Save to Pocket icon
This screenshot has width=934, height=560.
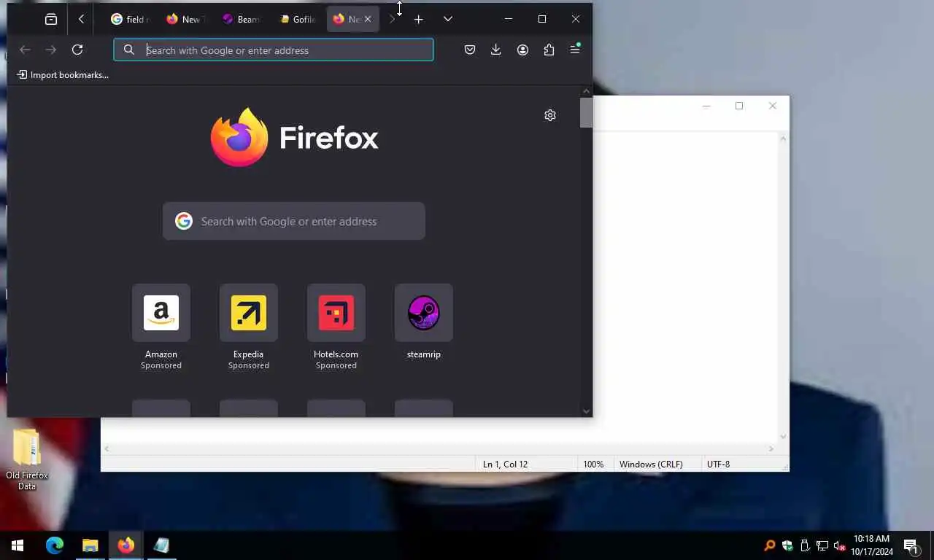pyautogui.click(x=470, y=50)
